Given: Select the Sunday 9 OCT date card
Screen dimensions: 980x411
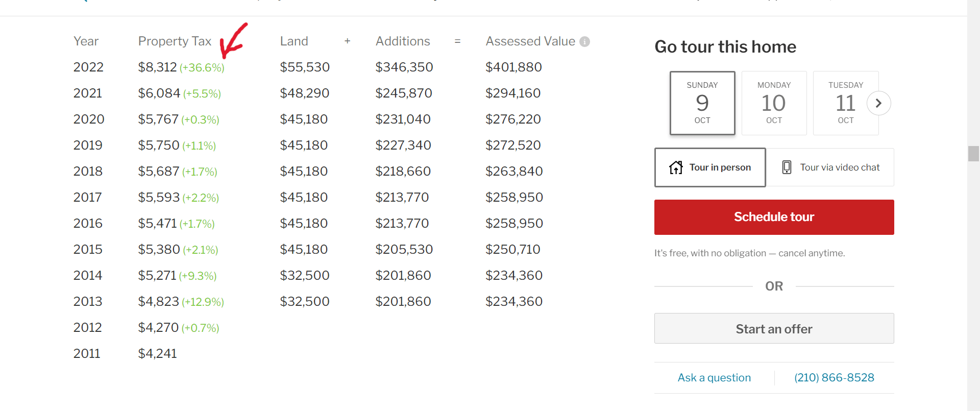Looking at the screenshot, I should point(702,103).
